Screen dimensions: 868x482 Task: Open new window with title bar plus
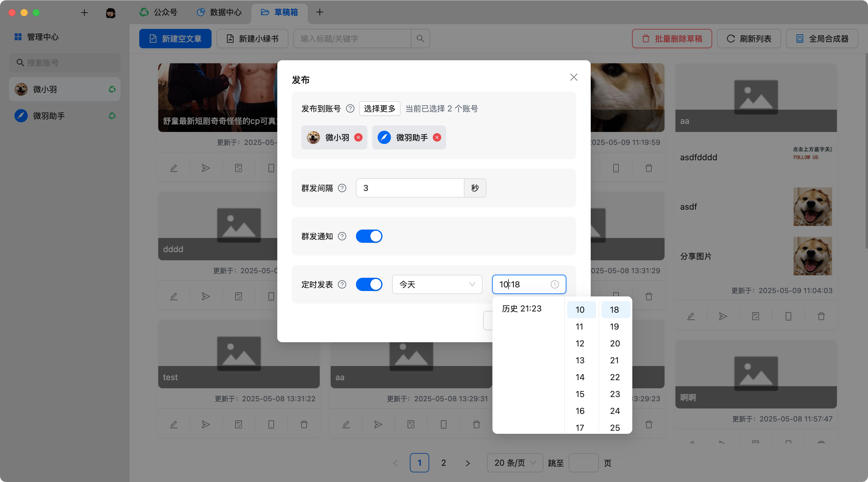point(84,13)
